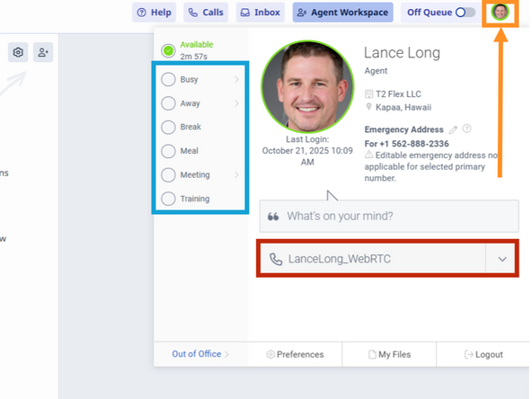Click the user avatar in the top bar
Viewport: 532px width, 399px height.
[x=501, y=13]
